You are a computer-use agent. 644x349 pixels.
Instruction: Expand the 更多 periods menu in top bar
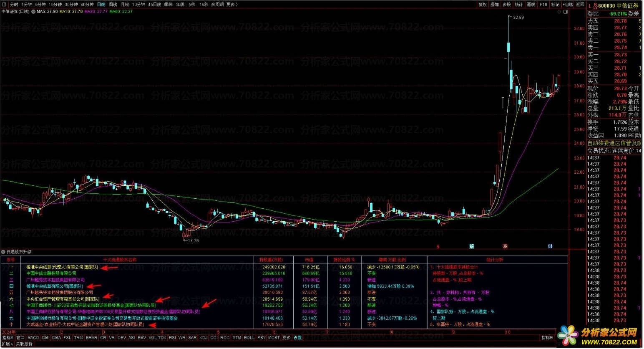(x=231, y=5)
